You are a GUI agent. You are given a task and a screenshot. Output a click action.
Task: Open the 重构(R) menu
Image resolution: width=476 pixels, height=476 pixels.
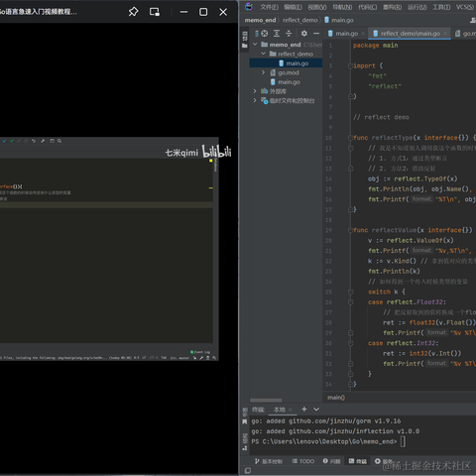pyautogui.click(x=392, y=7)
